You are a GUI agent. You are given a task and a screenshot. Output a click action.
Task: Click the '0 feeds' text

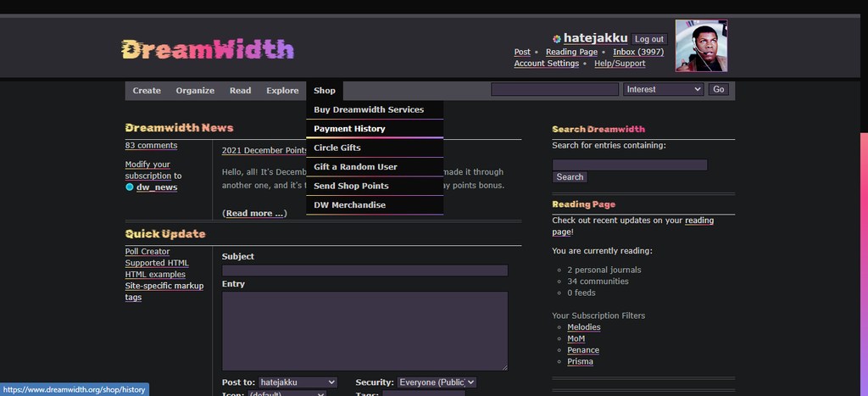pyautogui.click(x=581, y=293)
